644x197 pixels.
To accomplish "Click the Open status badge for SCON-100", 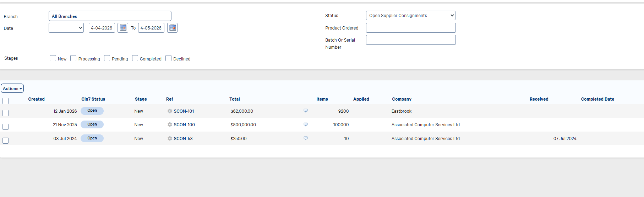I will [x=92, y=124].
